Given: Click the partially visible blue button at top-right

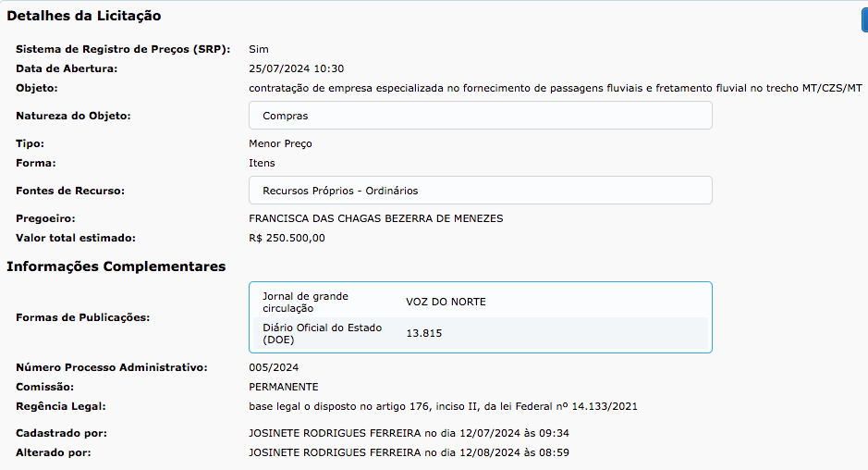Looking at the screenshot, I should (x=863, y=19).
